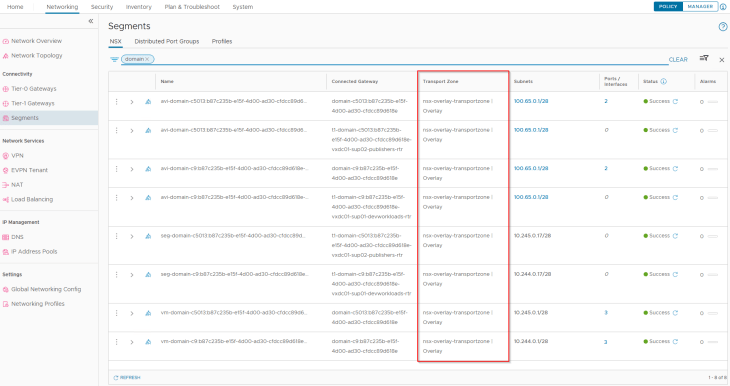Switch to Distributed Port Groups tab
The width and height of the screenshot is (730, 386).
pos(167,41)
